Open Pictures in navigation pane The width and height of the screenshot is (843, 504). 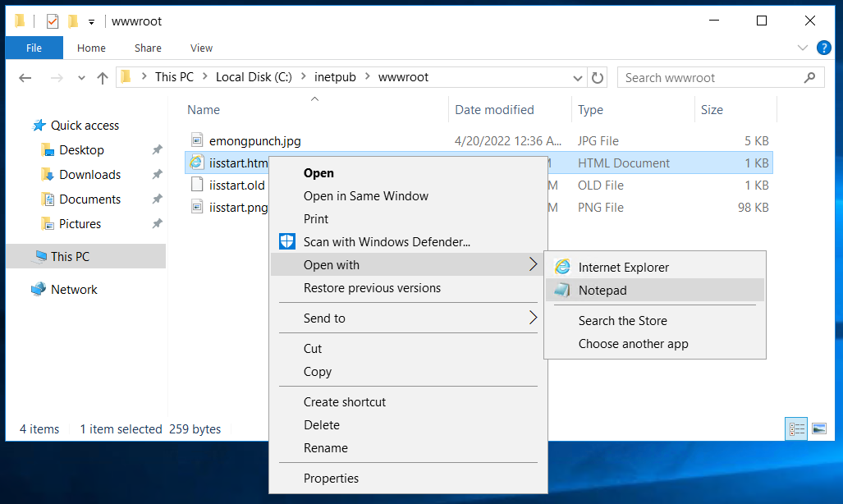(80, 224)
